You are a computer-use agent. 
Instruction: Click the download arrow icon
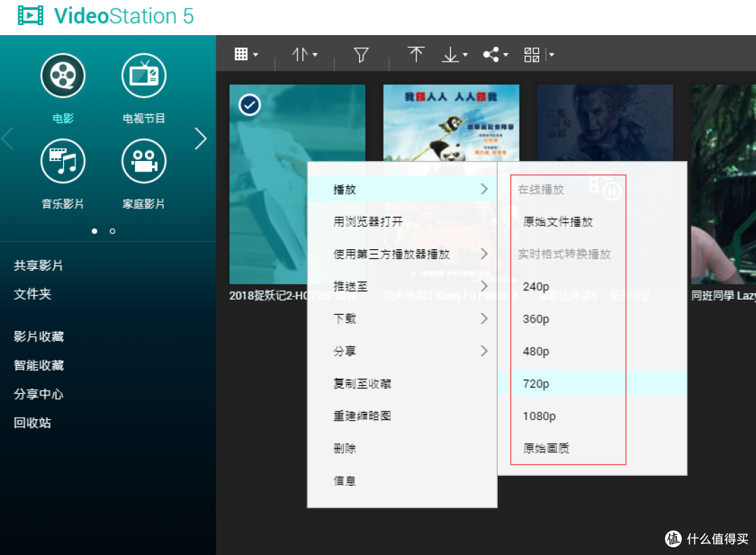[x=450, y=55]
